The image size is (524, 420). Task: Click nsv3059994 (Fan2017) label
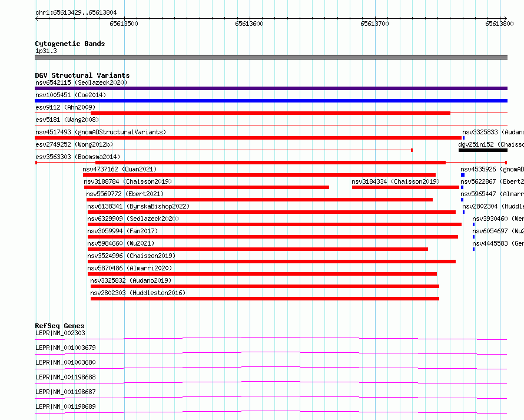click(122, 231)
